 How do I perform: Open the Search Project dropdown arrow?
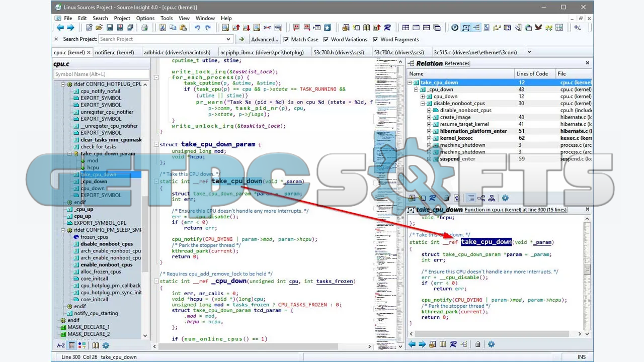click(228, 39)
